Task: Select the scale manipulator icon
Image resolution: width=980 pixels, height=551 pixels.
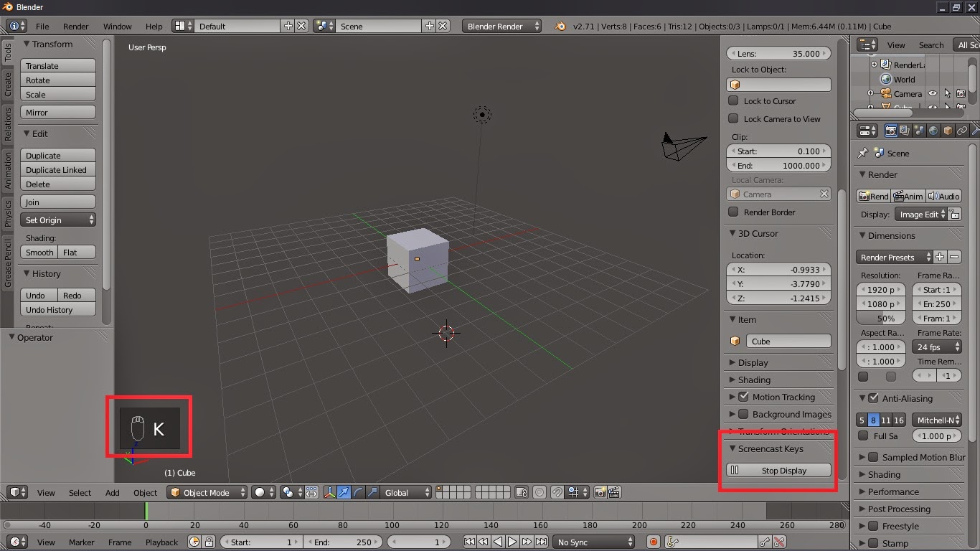Action: (372, 492)
